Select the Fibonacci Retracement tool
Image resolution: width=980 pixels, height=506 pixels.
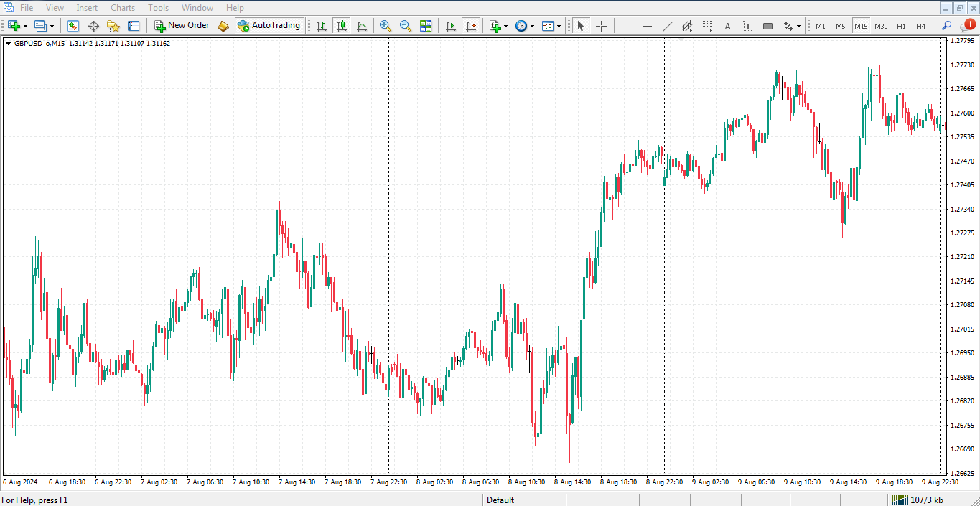pyautogui.click(x=708, y=26)
